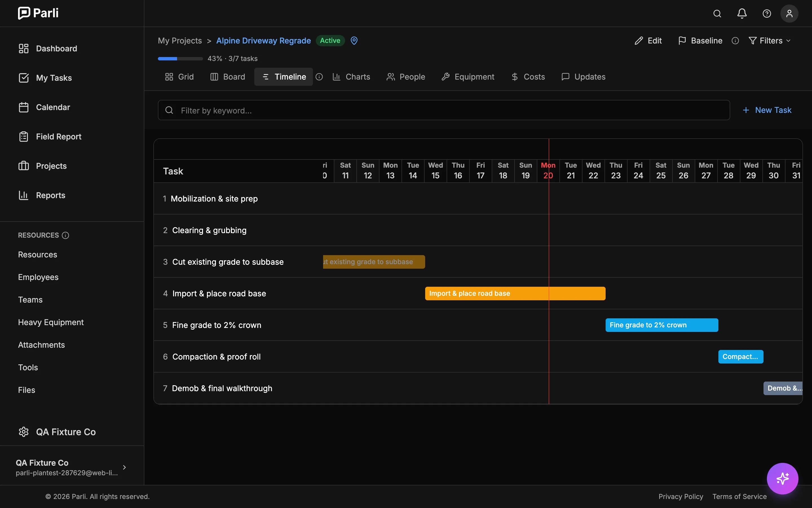Open search via magnifier icon in header
Viewport: 812px width, 508px height.
(717, 14)
